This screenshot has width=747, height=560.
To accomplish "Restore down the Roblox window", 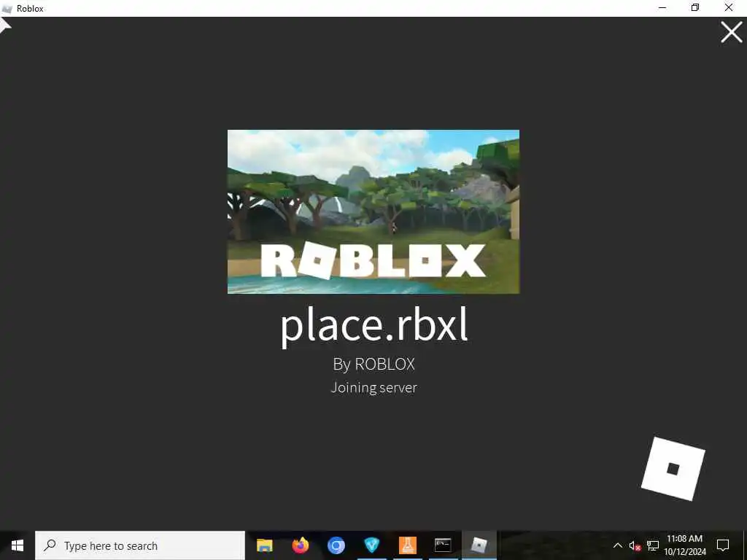I will click(695, 8).
